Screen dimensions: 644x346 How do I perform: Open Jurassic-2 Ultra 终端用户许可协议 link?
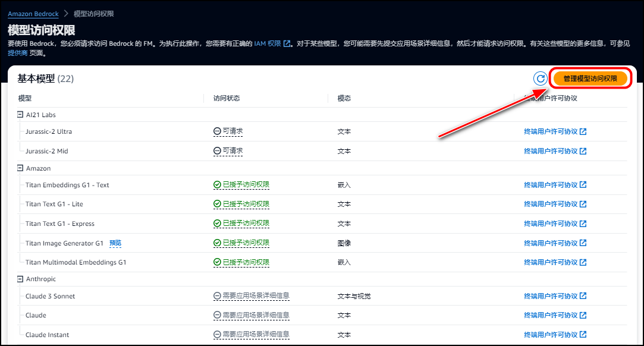tap(555, 131)
